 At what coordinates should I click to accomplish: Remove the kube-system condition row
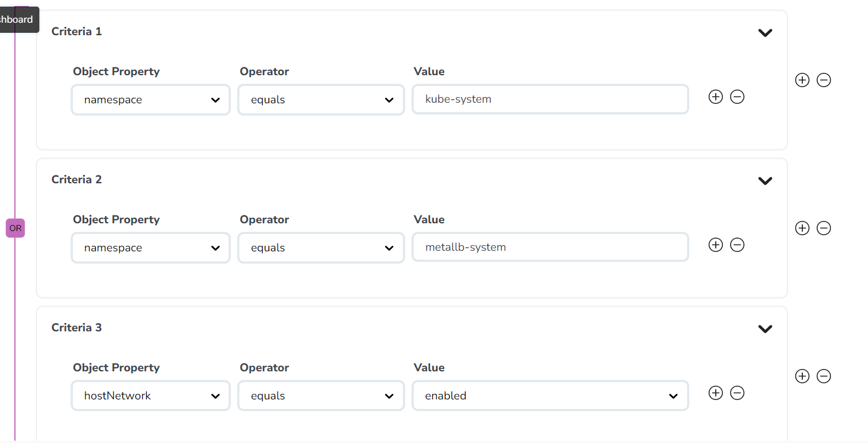(737, 97)
